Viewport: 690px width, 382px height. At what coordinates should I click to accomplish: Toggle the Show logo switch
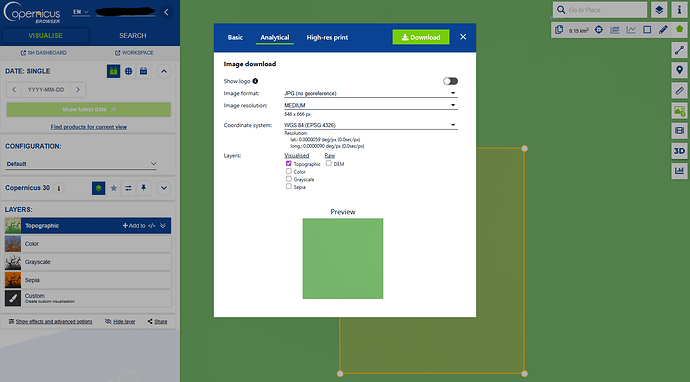coord(450,81)
